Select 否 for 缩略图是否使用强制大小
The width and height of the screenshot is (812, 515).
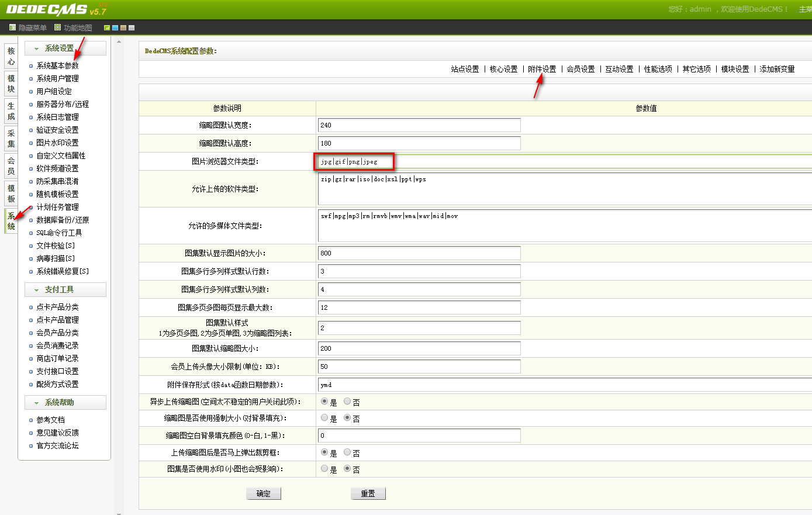347,418
